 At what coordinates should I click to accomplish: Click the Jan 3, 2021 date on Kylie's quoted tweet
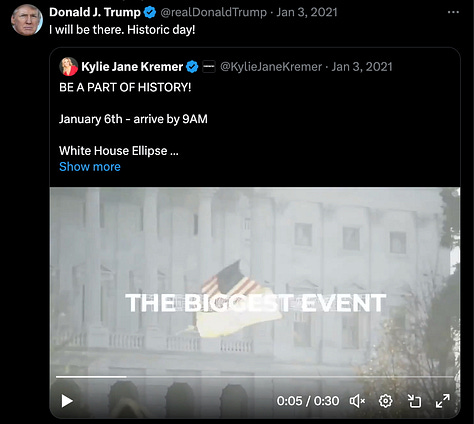[362, 67]
